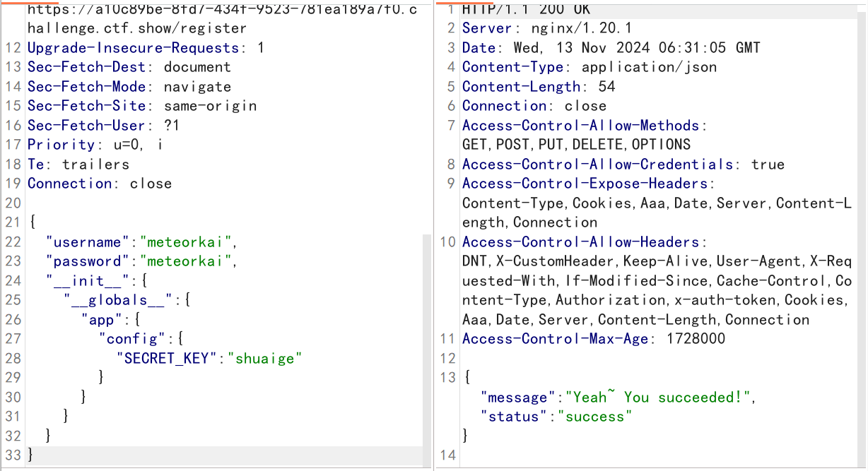The height and width of the screenshot is (471, 868).
Task: Click the Connection header on request line 19
Action: [x=100, y=184]
